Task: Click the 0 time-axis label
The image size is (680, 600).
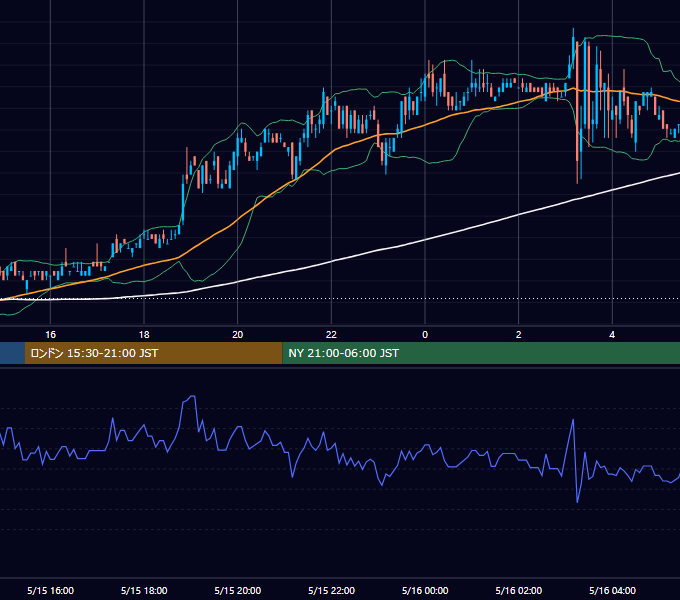Action: coord(425,335)
